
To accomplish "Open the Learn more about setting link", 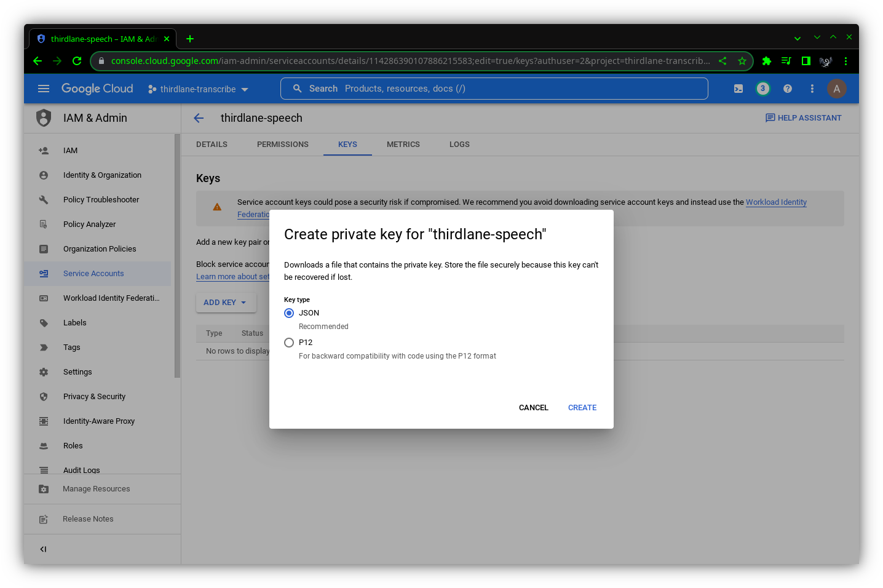I will point(232,277).
